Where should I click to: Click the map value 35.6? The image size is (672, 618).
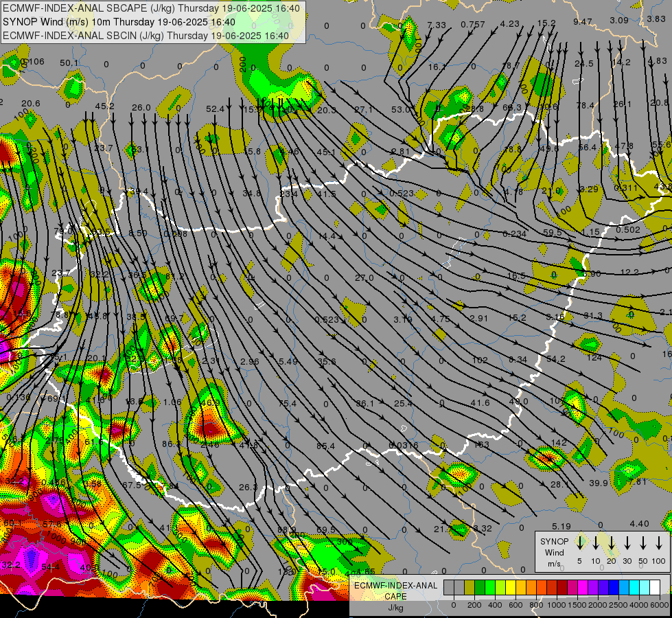(x=327, y=362)
